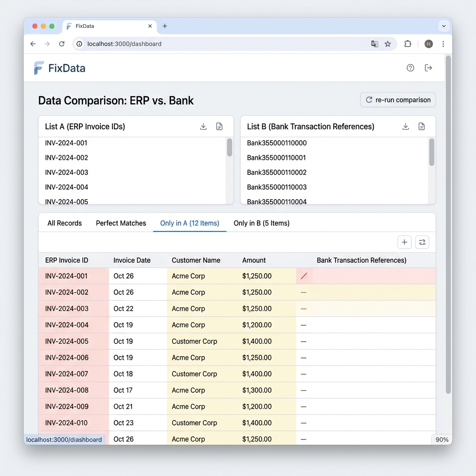Click the Data Comparison: ERP vs. Bank heading
Image resolution: width=476 pixels, height=476 pixels.
click(116, 100)
